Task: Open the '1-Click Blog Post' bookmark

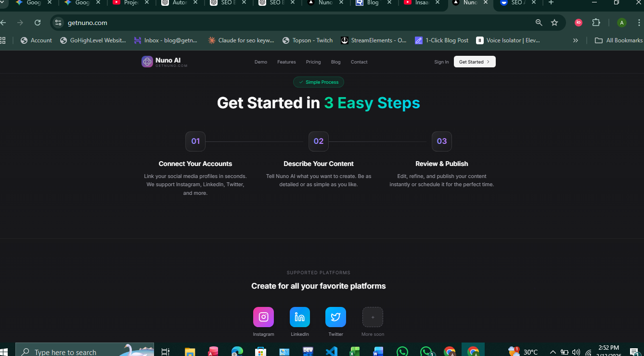Action: tap(441, 40)
